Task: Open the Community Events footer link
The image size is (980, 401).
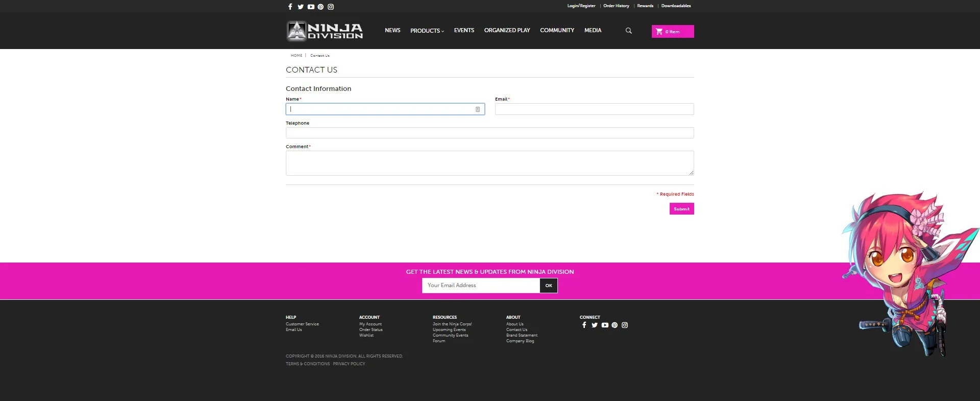Action: tap(451, 336)
